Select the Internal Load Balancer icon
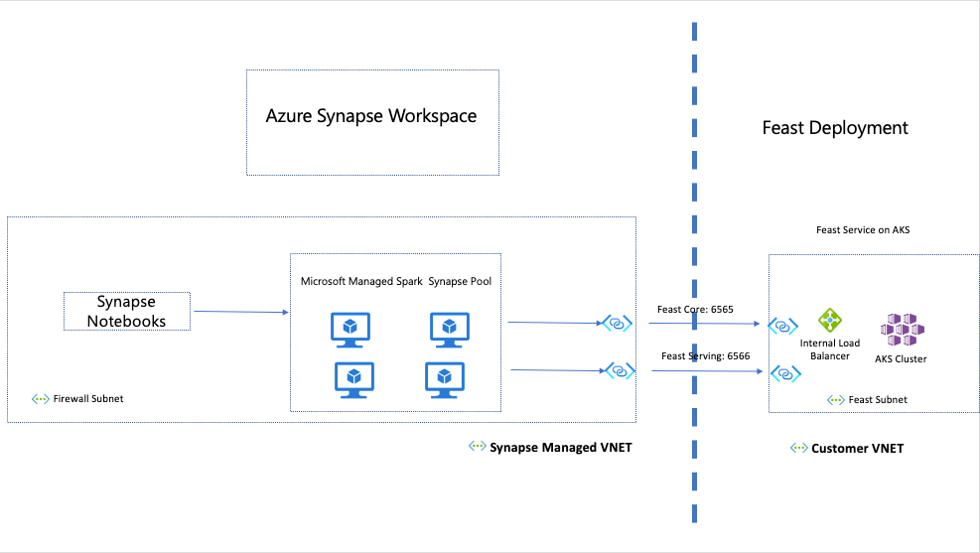The height and width of the screenshot is (553, 980). [830, 320]
